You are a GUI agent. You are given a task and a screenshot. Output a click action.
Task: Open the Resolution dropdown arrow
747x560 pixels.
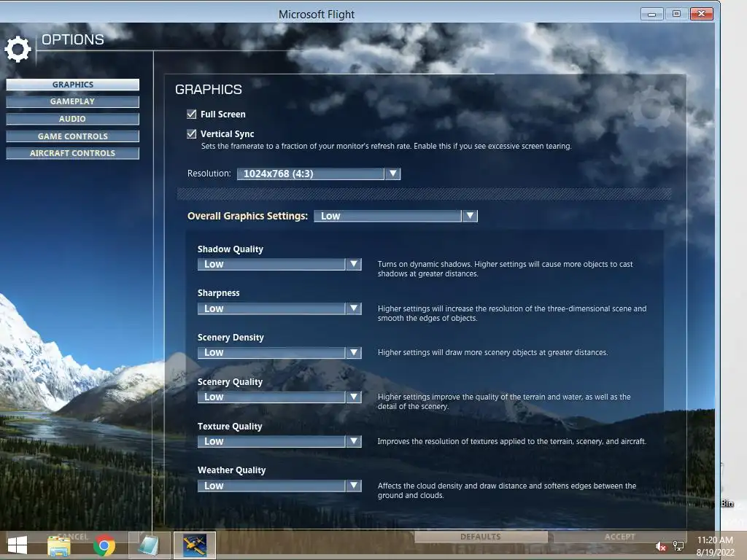tap(392, 174)
